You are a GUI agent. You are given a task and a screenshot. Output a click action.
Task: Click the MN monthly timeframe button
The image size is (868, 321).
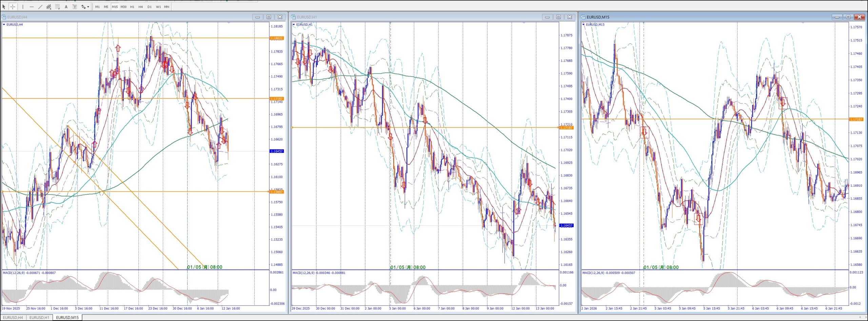[167, 7]
